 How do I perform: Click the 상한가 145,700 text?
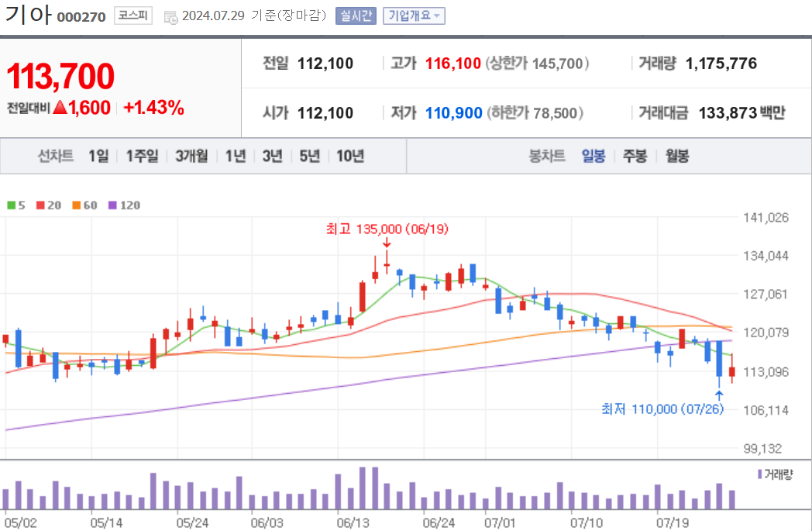point(537,64)
